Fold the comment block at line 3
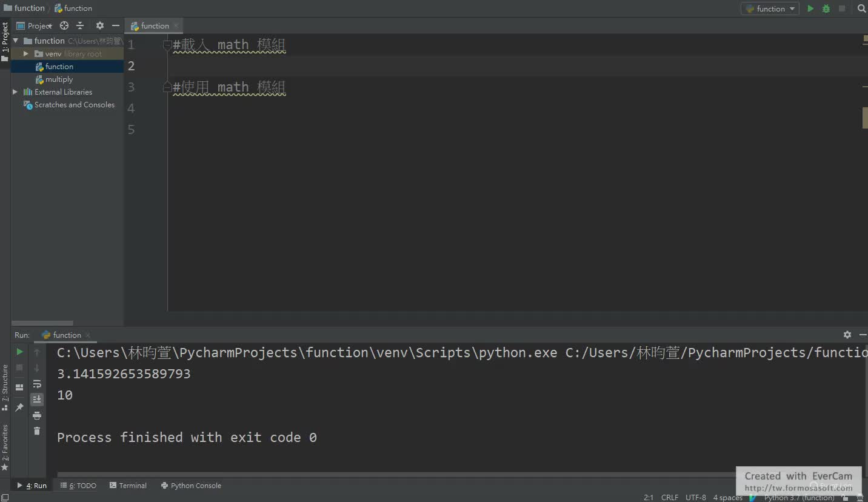This screenshot has height=502, width=868. click(168, 87)
